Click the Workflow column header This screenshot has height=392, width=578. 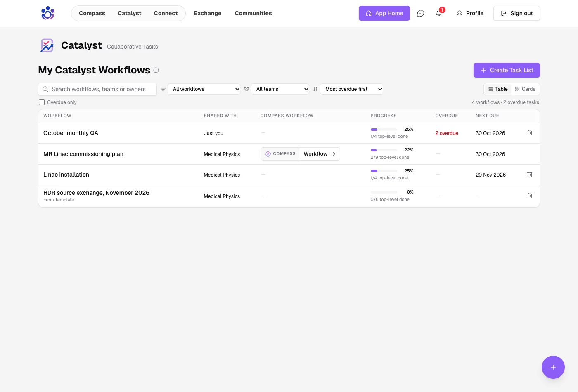[57, 116]
